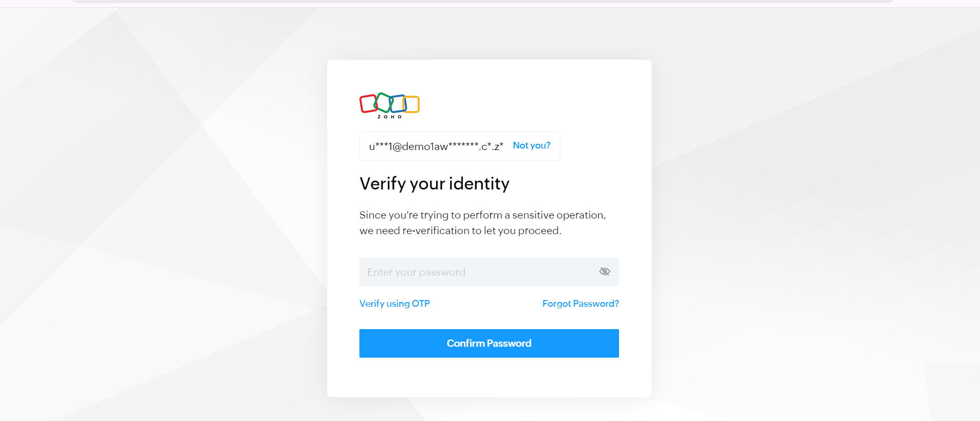The height and width of the screenshot is (421, 980).
Task: Click the sensitive operation description line
Action: pos(482,215)
